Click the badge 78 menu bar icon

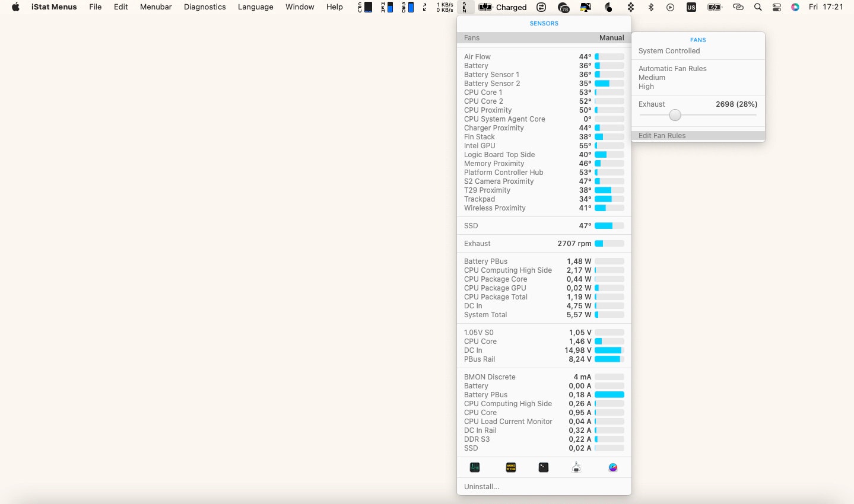564,7
